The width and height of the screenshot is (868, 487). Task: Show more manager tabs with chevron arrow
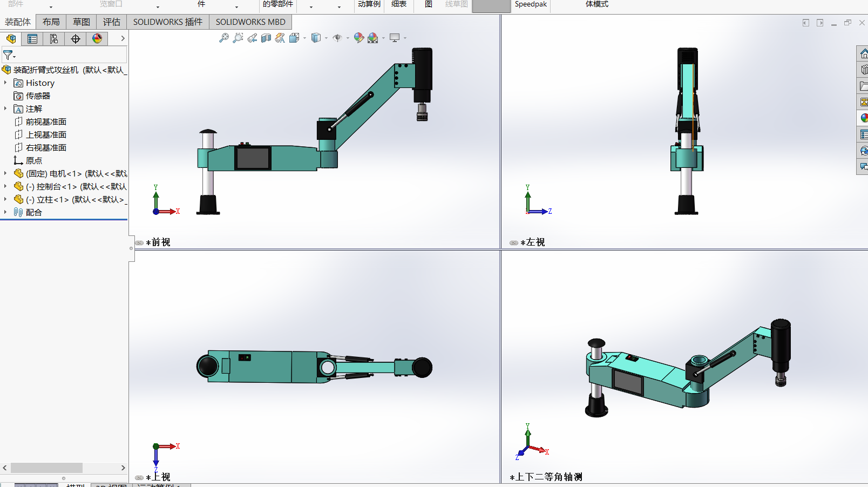[x=123, y=38]
